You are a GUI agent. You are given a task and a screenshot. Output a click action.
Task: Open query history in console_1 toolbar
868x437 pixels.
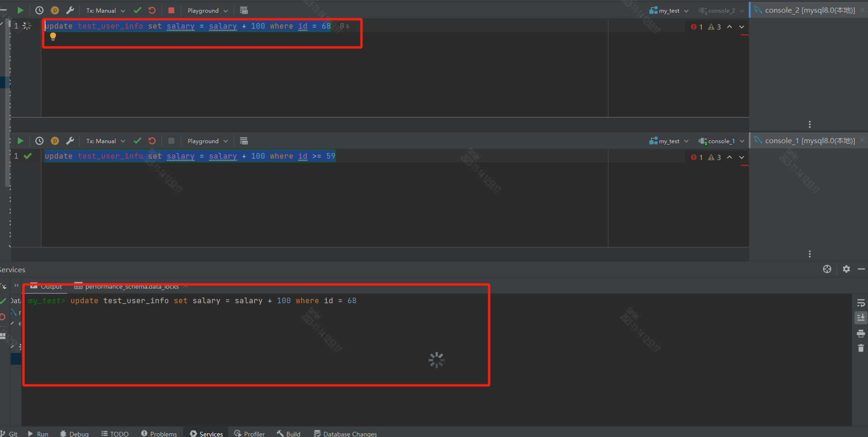(39, 141)
